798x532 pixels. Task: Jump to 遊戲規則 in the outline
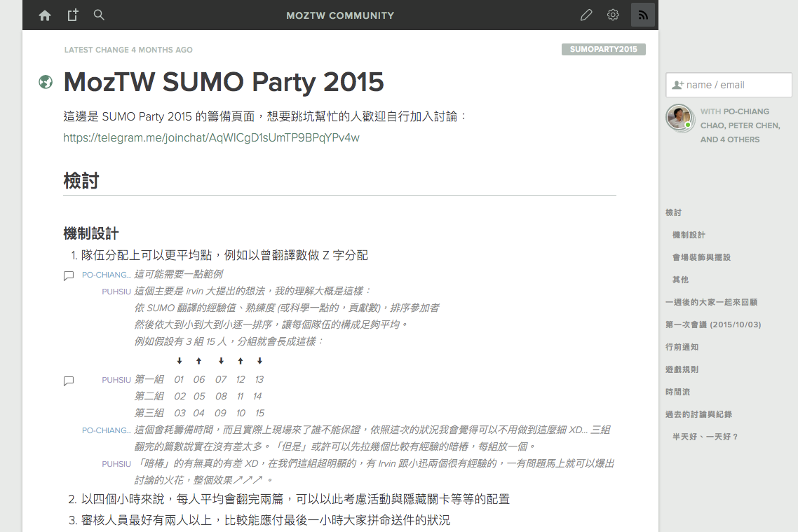tap(682, 369)
